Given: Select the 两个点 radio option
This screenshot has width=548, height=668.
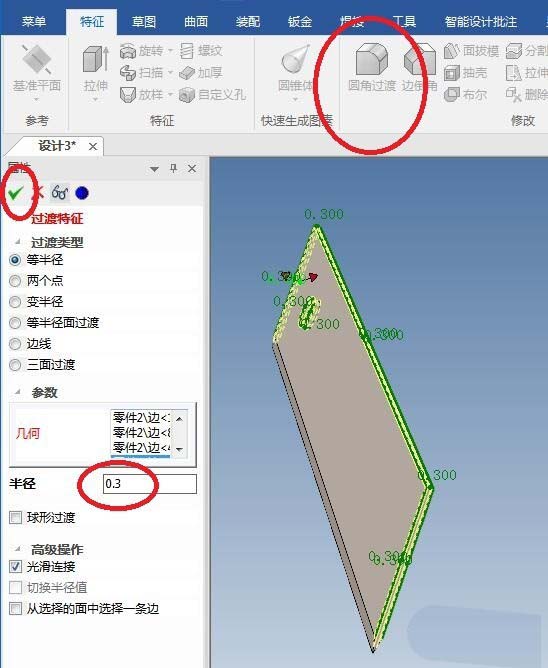Looking at the screenshot, I should point(15,281).
